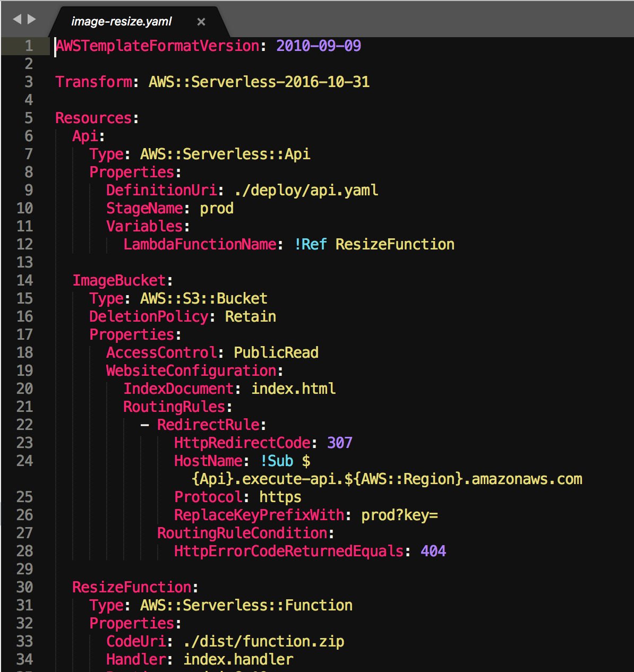Viewport: 634px width, 672px height.
Task: Click the Handler key
Action: [136, 659]
